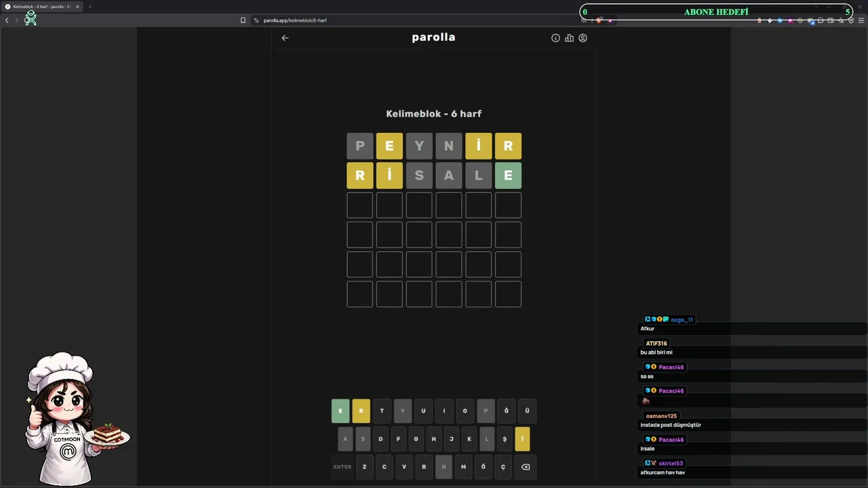Tap the greyed L key

[487, 439]
